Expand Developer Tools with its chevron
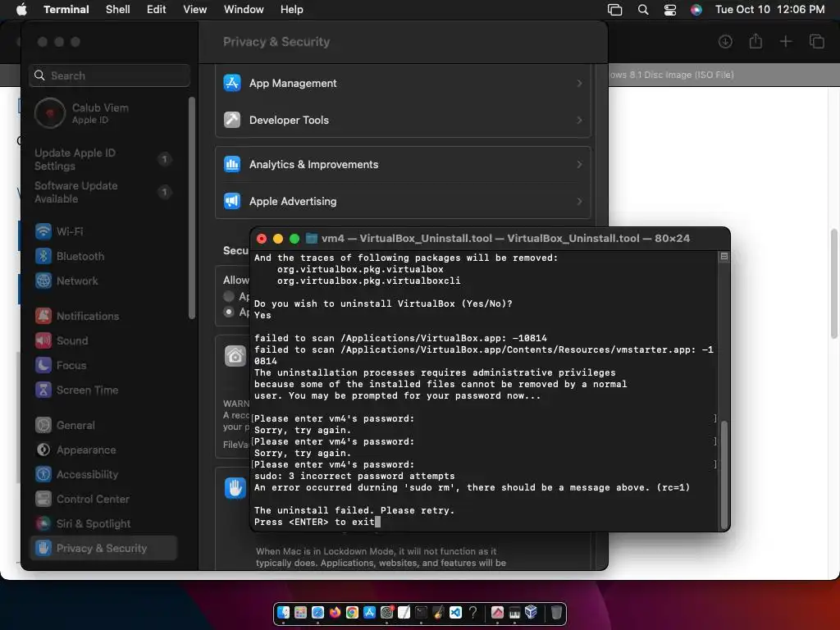Screen dimensions: 840x630 (580, 120)
